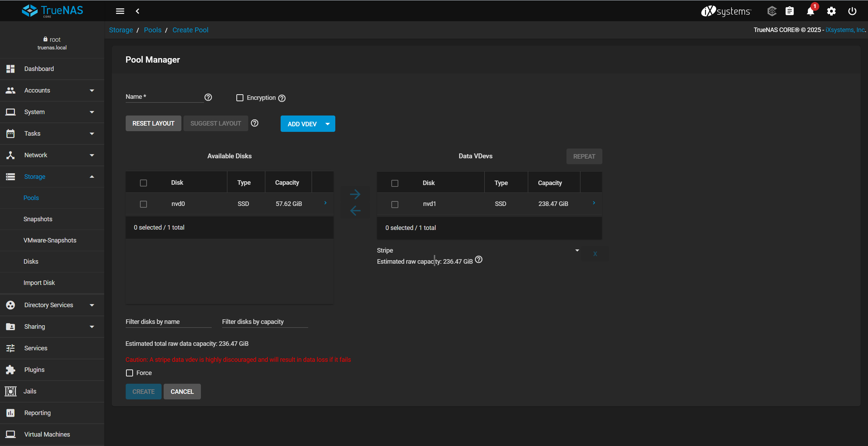The width and height of the screenshot is (868, 446).
Task: Click the RESET LAYOUT button
Action: [x=153, y=124]
